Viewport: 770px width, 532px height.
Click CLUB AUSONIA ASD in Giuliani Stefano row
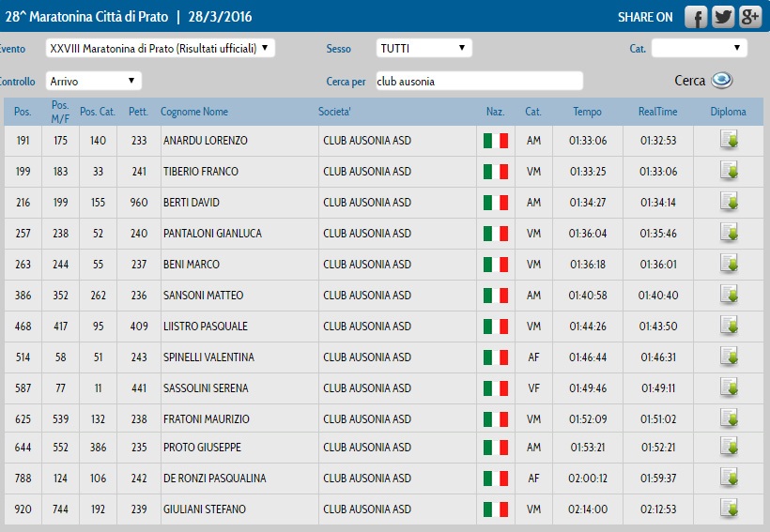(x=367, y=509)
